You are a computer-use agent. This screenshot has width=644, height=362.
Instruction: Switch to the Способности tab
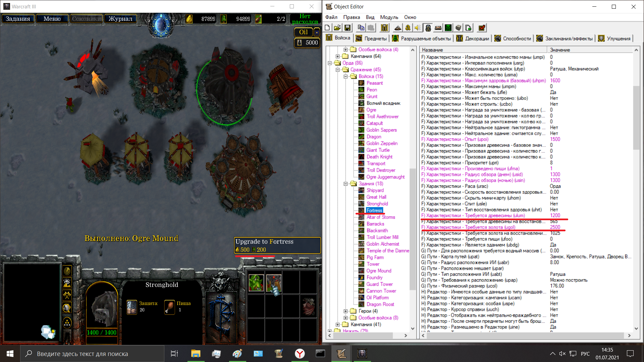(x=513, y=38)
